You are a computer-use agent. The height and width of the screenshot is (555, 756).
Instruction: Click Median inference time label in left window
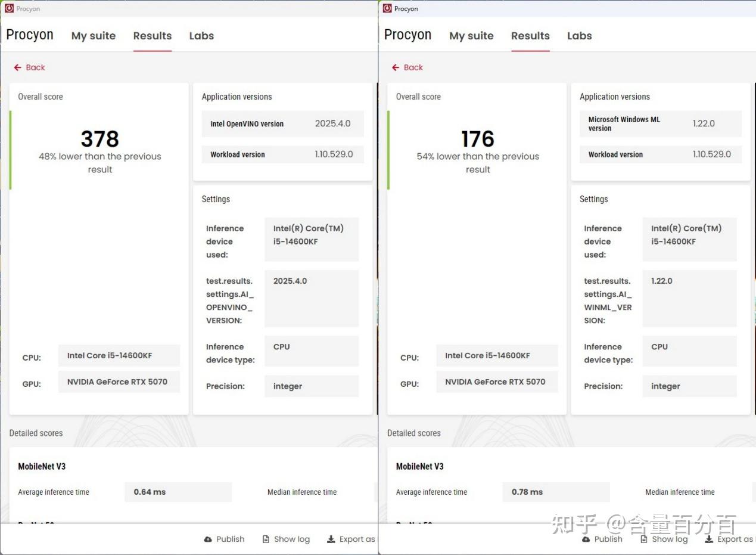tap(302, 492)
